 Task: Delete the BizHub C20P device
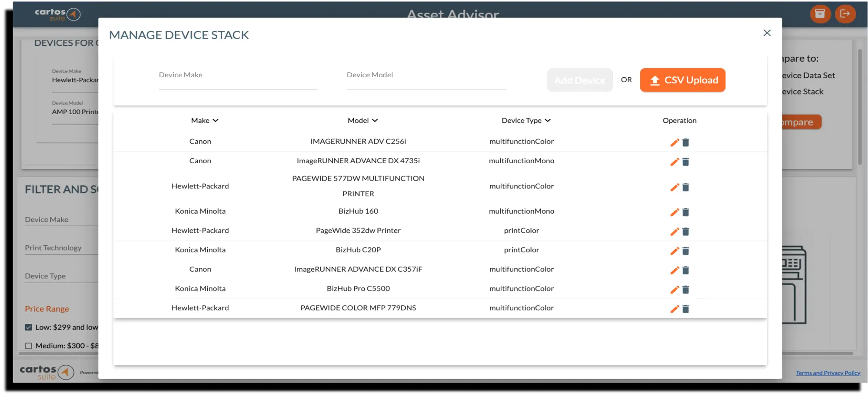click(685, 251)
